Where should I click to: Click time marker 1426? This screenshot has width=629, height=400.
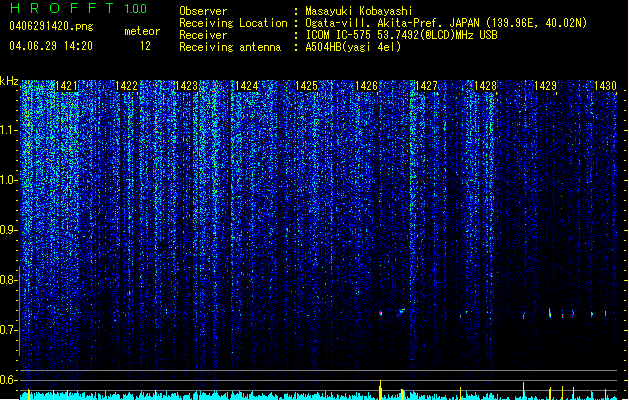click(367, 86)
